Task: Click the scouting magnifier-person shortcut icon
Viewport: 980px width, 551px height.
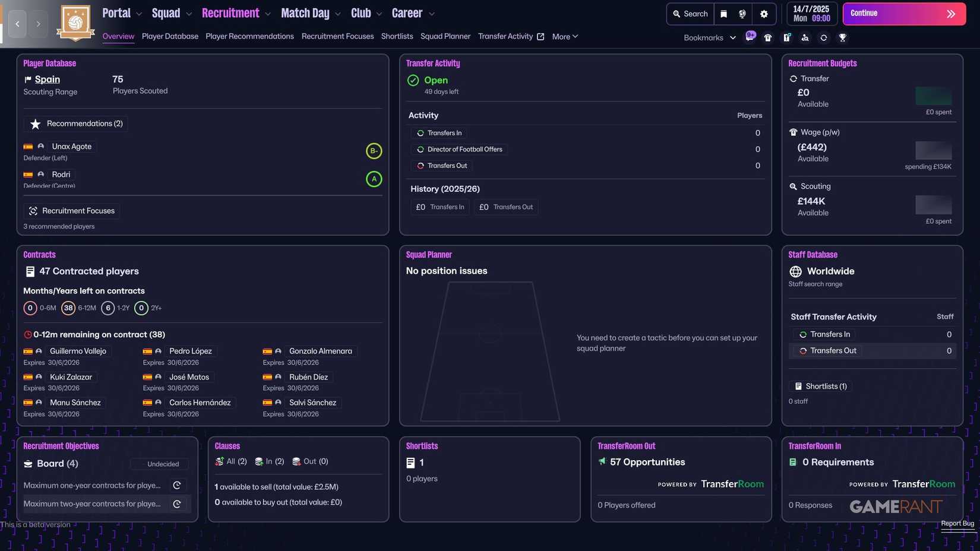Action: [x=805, y=37]
